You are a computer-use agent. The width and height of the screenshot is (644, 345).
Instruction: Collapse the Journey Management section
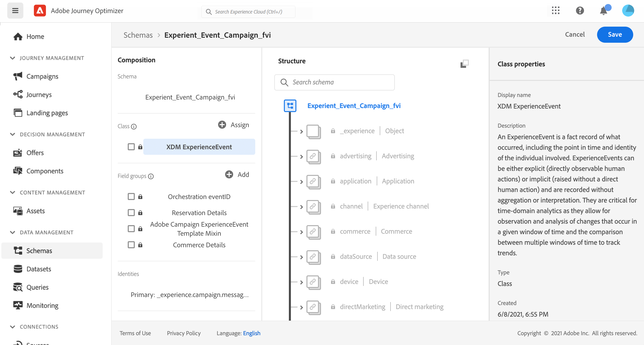(x=13, y=58)
